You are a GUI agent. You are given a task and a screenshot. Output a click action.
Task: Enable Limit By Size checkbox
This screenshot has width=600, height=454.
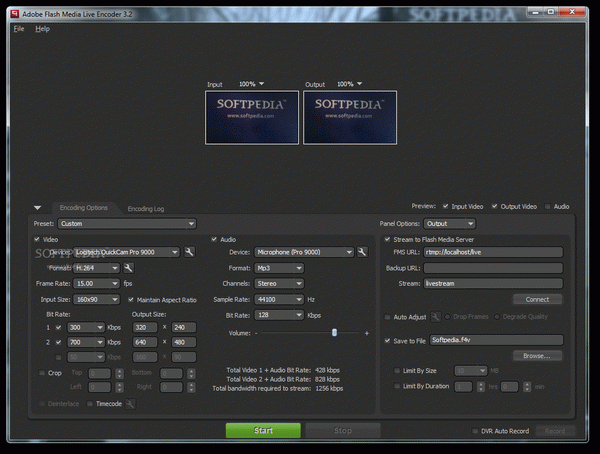(397, 370)
